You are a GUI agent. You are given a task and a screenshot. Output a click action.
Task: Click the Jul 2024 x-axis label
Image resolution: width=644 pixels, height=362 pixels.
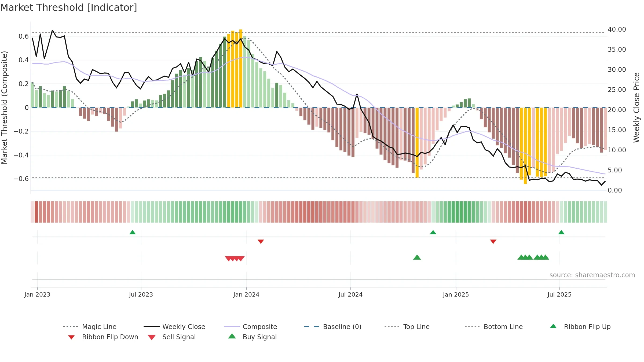click(350, 295)
